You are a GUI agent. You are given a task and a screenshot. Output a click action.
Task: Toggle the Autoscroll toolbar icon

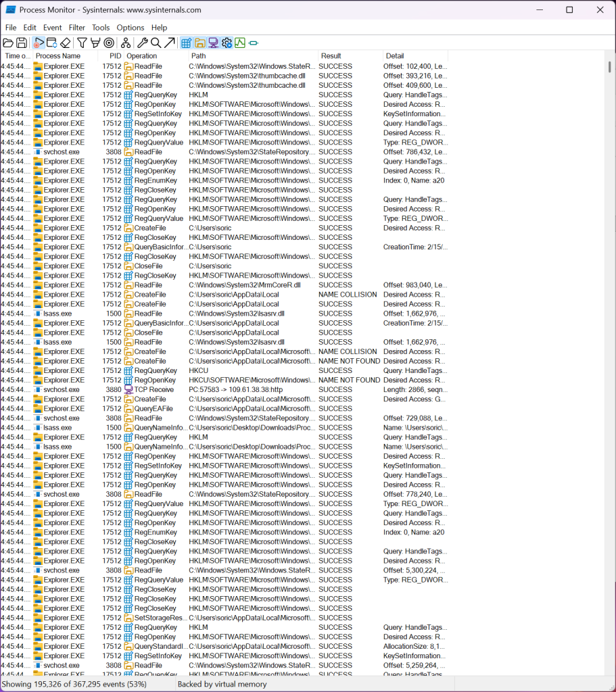pyautogui.click(x=51, y=43)
